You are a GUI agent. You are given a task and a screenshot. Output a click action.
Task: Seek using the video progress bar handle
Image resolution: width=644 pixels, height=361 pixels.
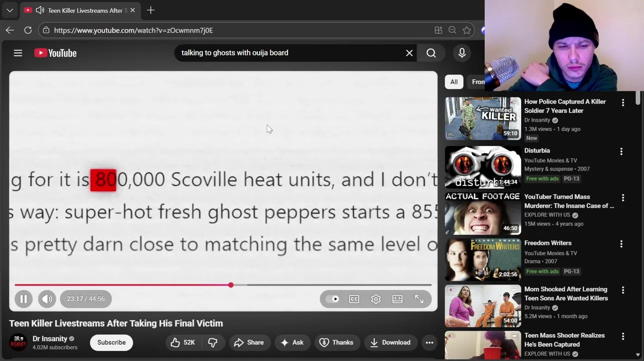[231, 285]
